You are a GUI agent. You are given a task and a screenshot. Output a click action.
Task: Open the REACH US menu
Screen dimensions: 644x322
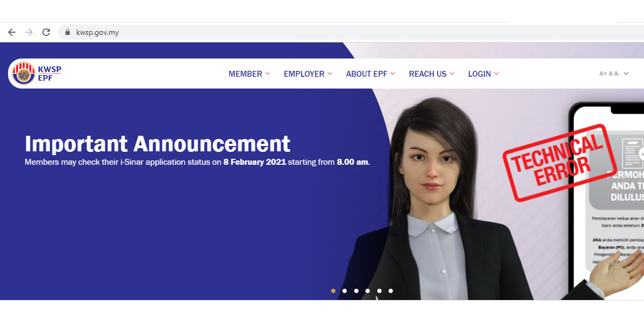pos(431,74)
